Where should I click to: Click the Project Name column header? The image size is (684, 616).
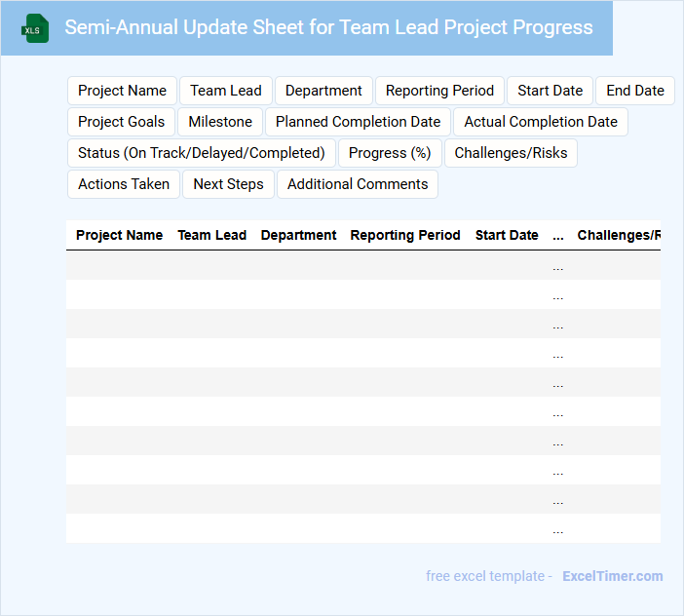click(119, 235)
